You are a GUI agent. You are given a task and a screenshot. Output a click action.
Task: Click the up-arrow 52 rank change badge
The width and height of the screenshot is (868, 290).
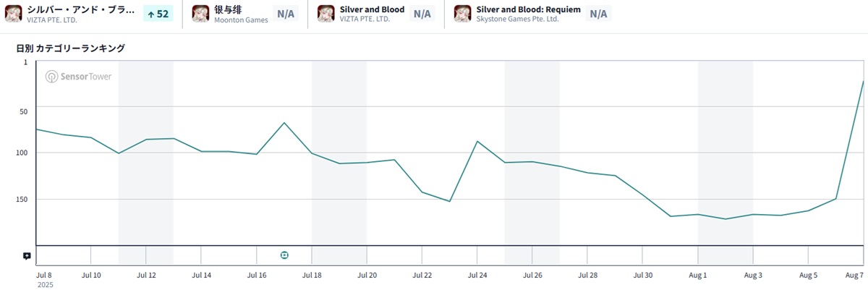(158, 14)
